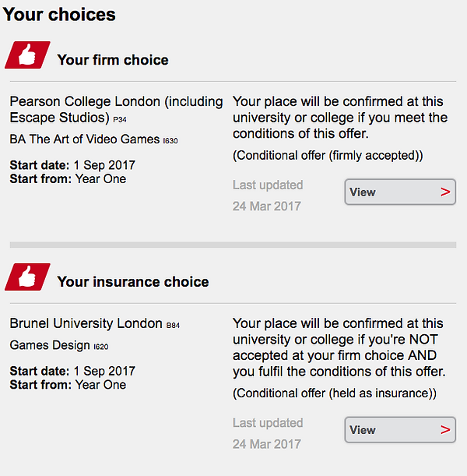Select the Brunel University London institution name
467x476 pixels.
point(86,323)
